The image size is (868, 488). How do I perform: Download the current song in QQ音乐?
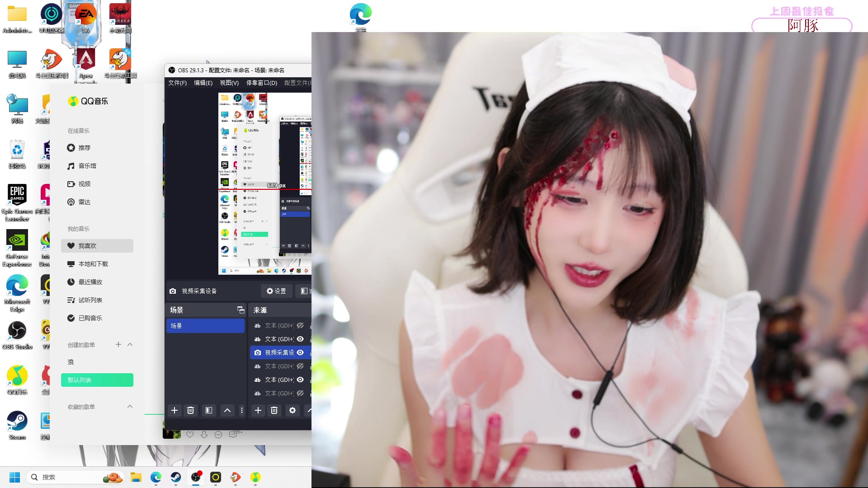click(x=204, y=435)
